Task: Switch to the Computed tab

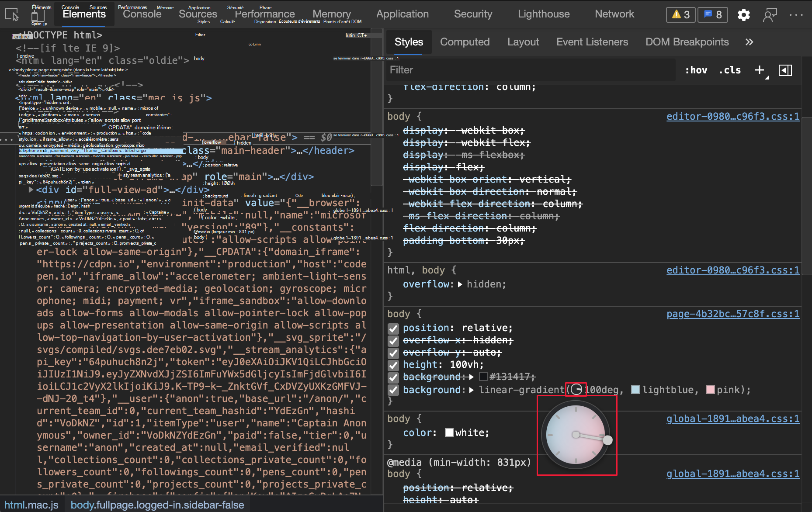Action: click(x=465, y=42)
